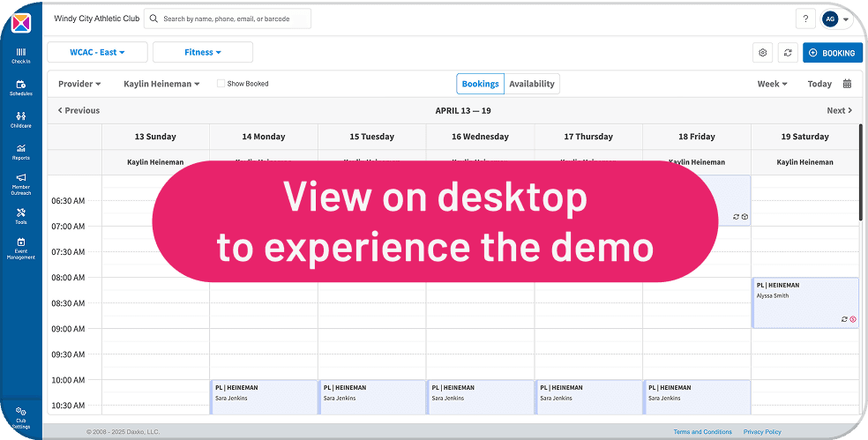868x440 pixels.
Task: Open the calendar date picker icon
Action: click(847, 84)
